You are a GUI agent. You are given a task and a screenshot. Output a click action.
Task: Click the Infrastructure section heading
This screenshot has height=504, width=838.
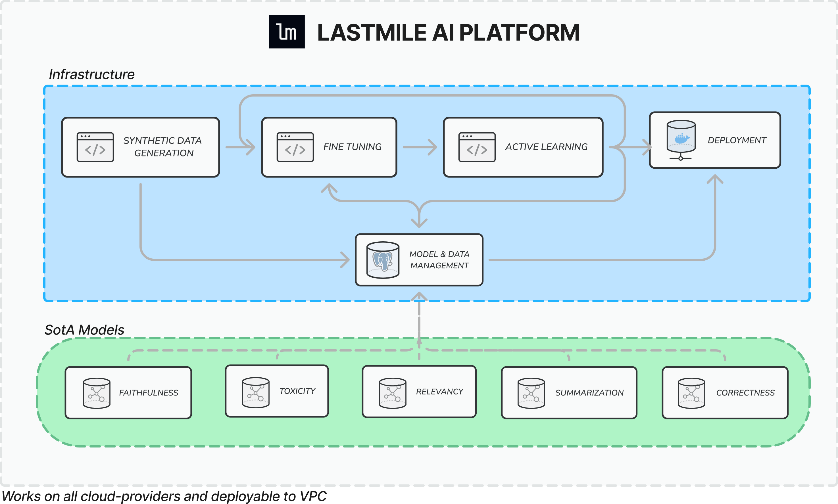92,74
